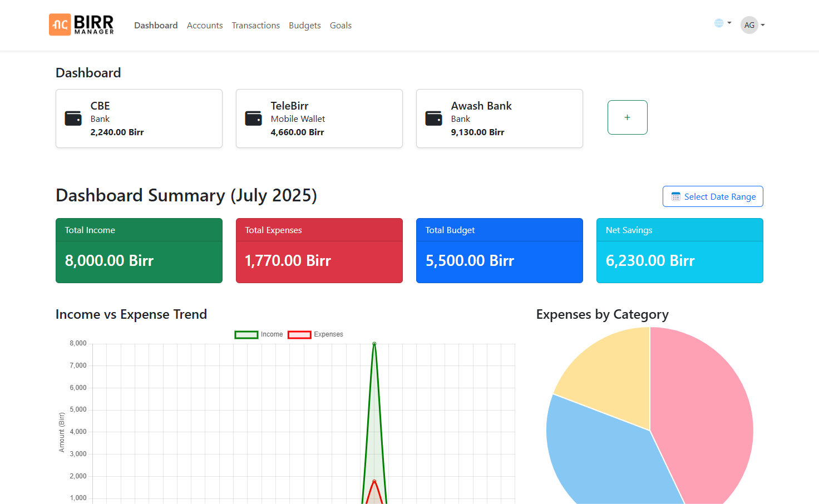Click the calendar icon in Select Date Range
This screenshot has width=819, height=504.
tap(675, 197)
